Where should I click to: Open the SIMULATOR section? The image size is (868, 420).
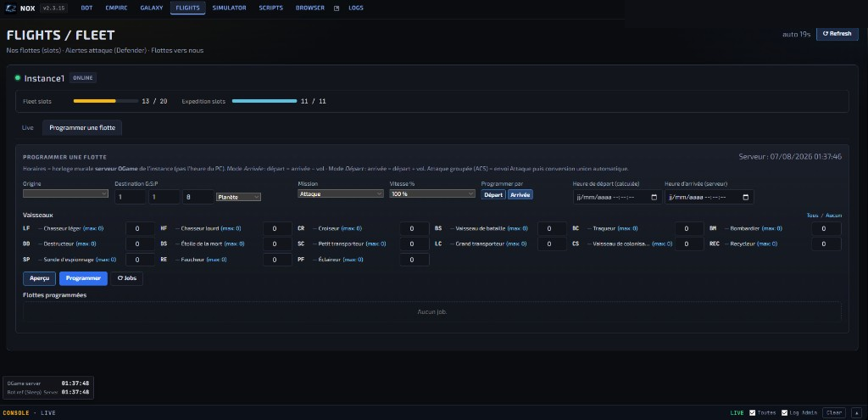(229, 8)
